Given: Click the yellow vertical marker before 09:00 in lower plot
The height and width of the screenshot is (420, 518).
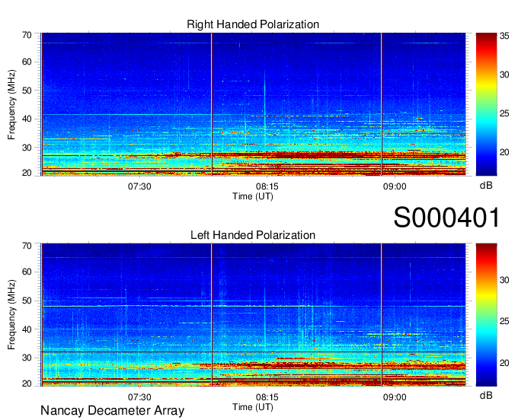Looking at the screenshot, I should click(381, 315).
